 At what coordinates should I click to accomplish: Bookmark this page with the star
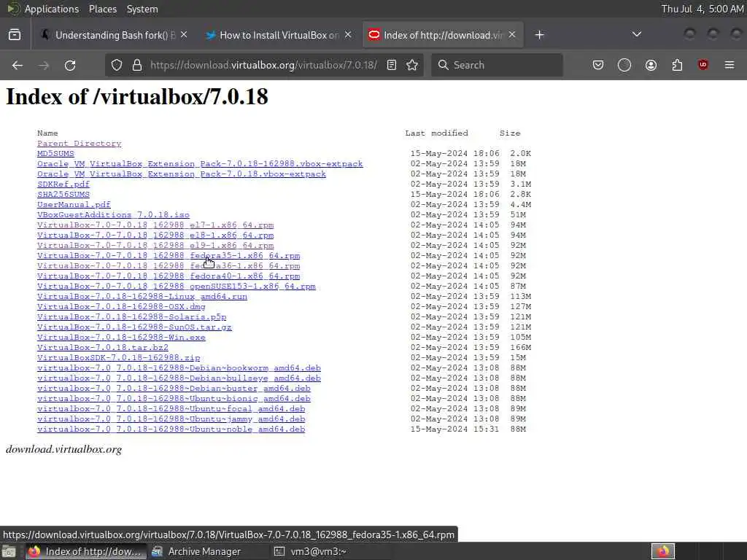[x=413, y=65]
